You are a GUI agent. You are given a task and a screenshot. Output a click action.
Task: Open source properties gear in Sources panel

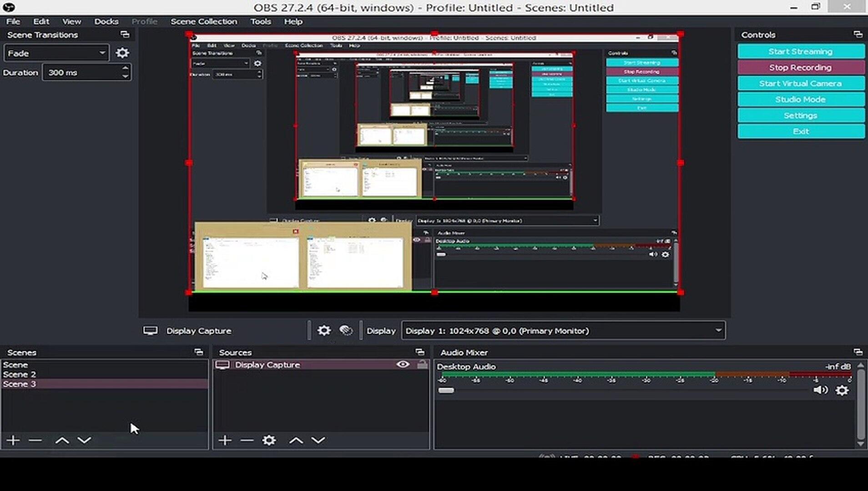click(269, 440)
